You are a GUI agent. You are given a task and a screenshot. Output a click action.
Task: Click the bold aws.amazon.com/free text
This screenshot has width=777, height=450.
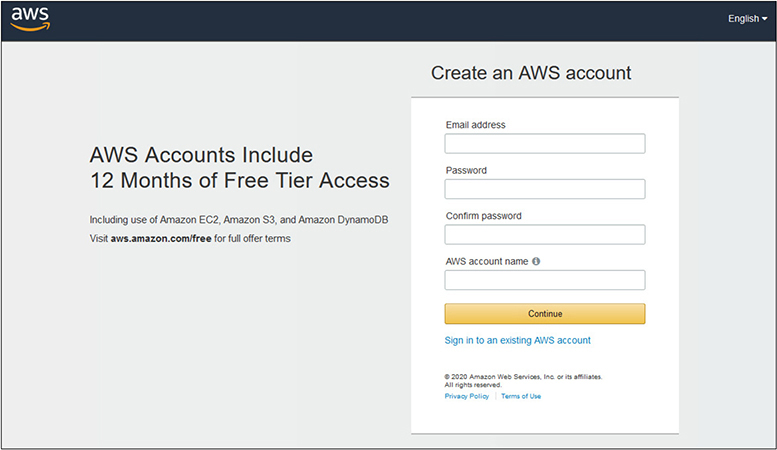pyautogui.click(x=161, y=239)
